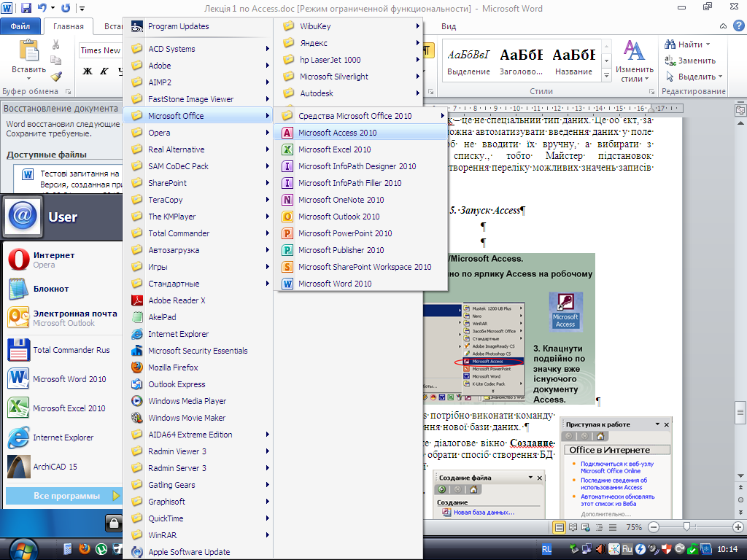Viewport: 747px width, 560px height.
Task: Expand the Word styles gallery dropdown
Action: 606,75
